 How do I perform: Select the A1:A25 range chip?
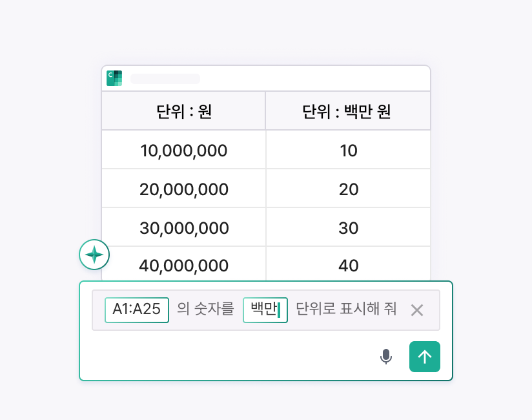coord(136,310)
